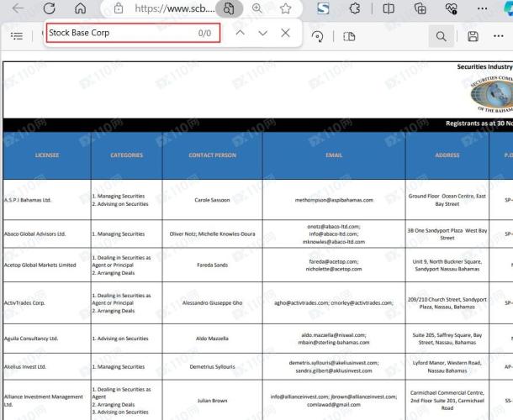
Task: Click the PDF search magnifier button
Action: coord(441,36)
